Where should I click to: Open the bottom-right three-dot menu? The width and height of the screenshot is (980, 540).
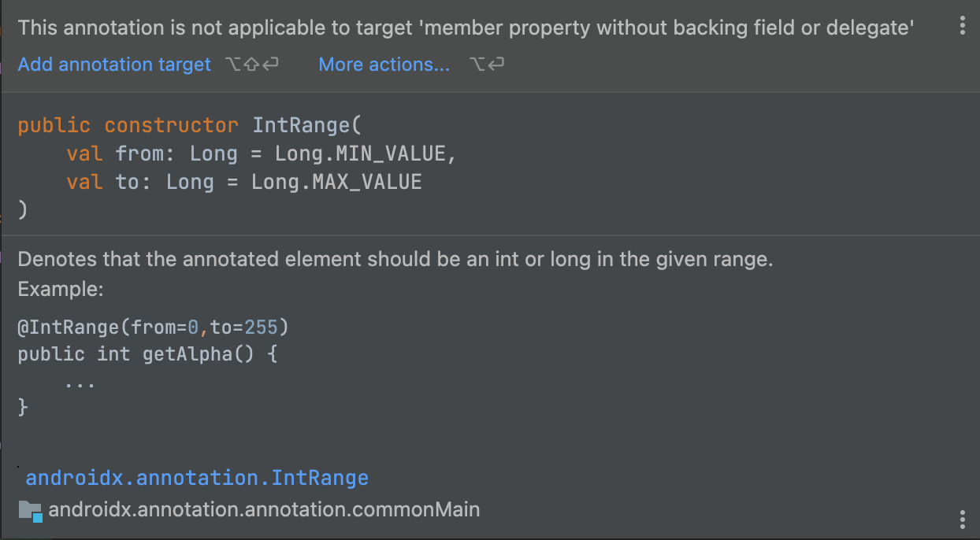pos(963,519)
